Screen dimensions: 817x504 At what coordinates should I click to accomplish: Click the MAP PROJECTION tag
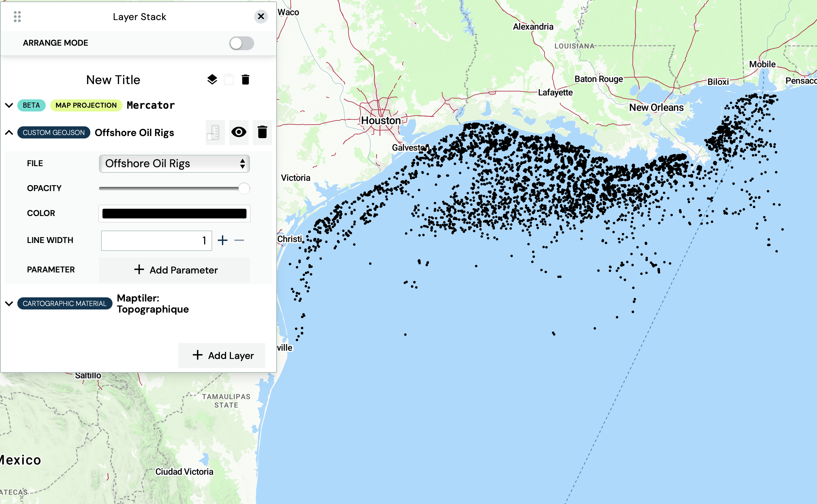(86, 105)
